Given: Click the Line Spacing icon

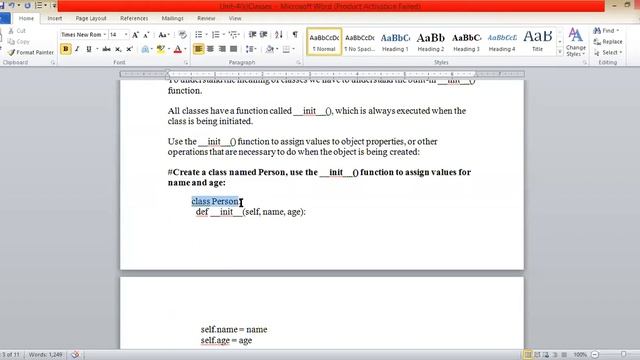Looking at the screenshot, I should tap(249, 49).
